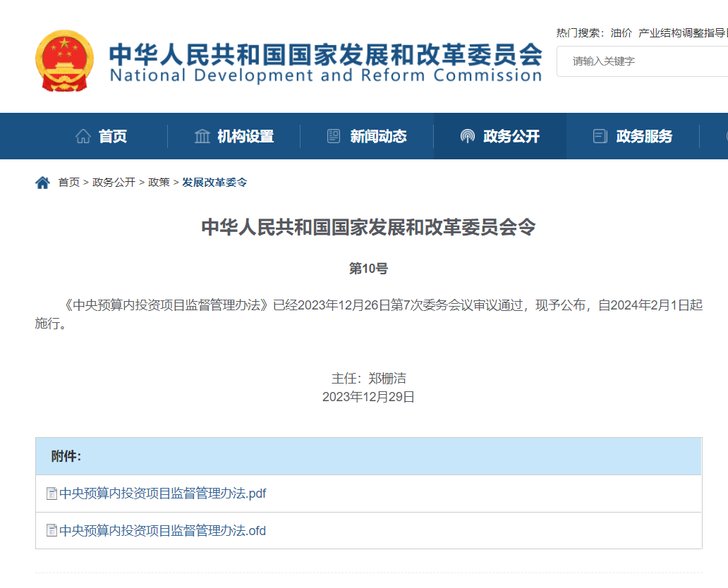Click the order number 第10号
Image resolution: width=728 pixels, height=588 pixels.
tap(369, 269)
